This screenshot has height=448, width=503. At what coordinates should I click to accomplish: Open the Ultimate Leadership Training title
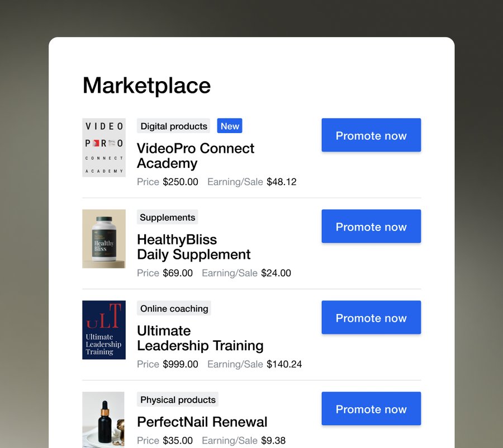click(200, 338)
